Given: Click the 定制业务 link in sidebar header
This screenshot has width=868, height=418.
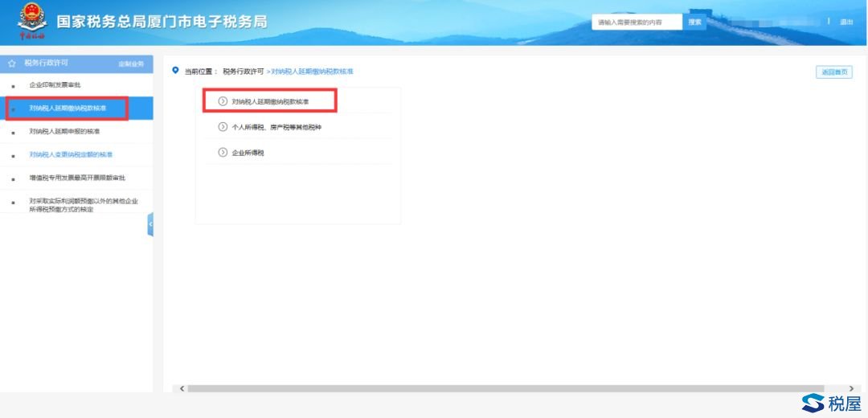Looking at the screenshot, I should (x=131, y=64).
